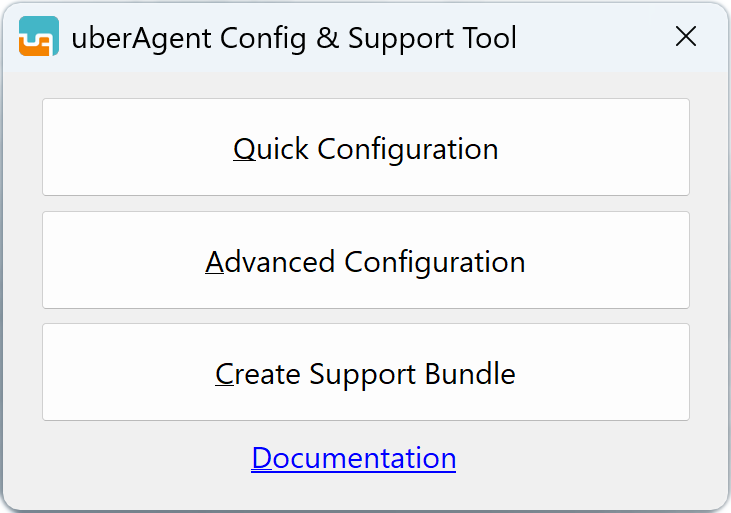Open Advanced Configuration
This screenshot has width=731, height=513.
click(365, 261)
